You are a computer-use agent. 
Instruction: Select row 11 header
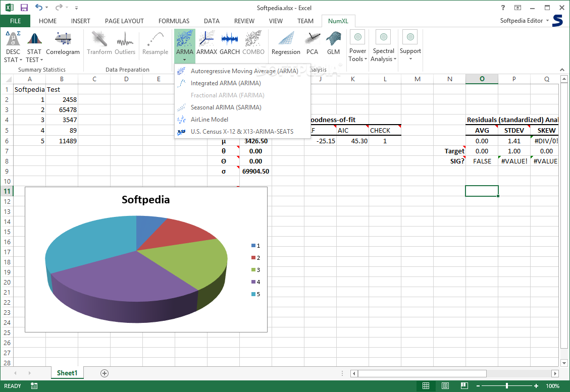[7, 191]
